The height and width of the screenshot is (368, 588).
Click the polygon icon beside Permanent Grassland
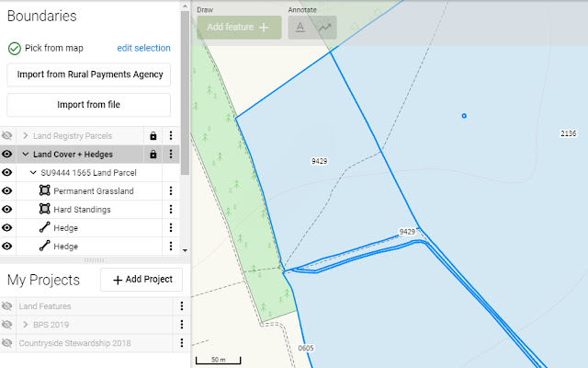pyautogui.click(x=45, y=190)
